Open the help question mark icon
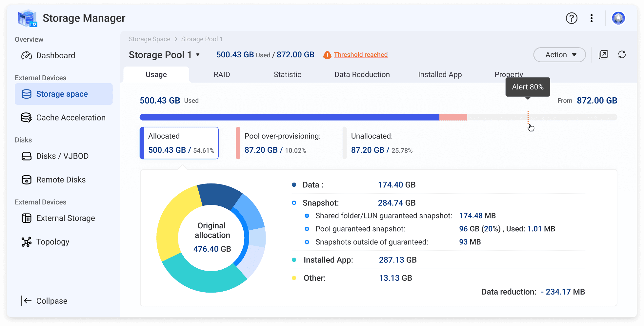This screenshot has height=326, width=644. coord(572,18)
